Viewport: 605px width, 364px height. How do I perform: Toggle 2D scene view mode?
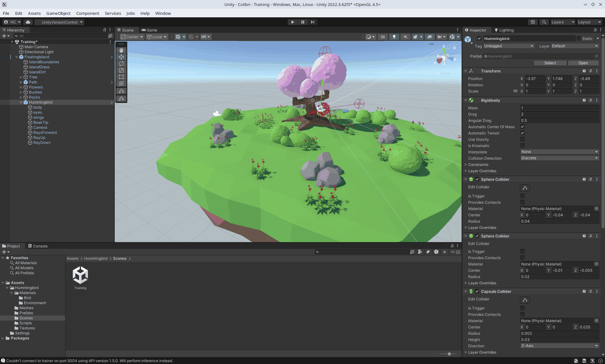point(383,37)
